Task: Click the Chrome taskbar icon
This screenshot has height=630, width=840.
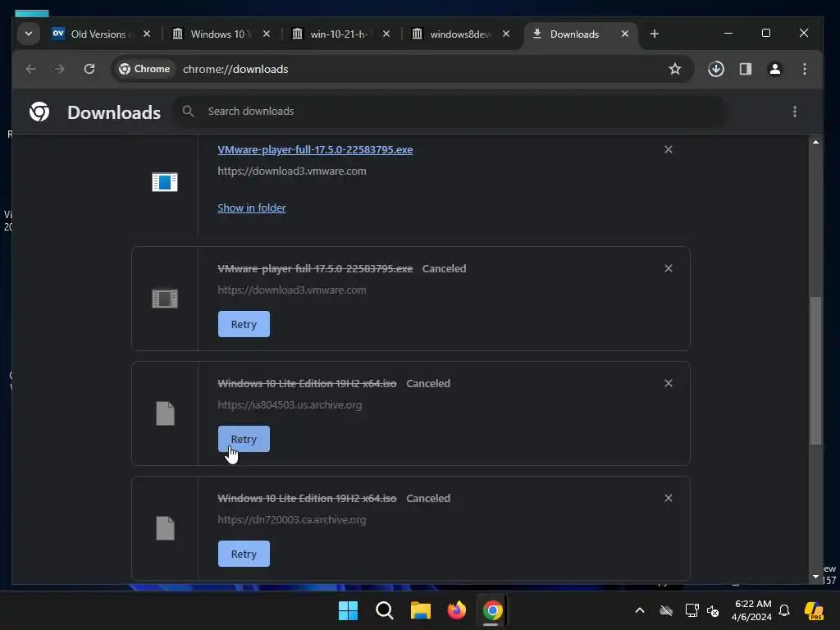Action: click(x=492, y=610)
